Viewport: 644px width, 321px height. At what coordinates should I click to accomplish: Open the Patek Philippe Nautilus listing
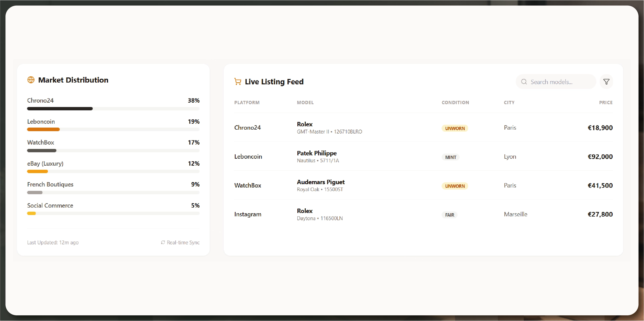[x=318, y=157]
